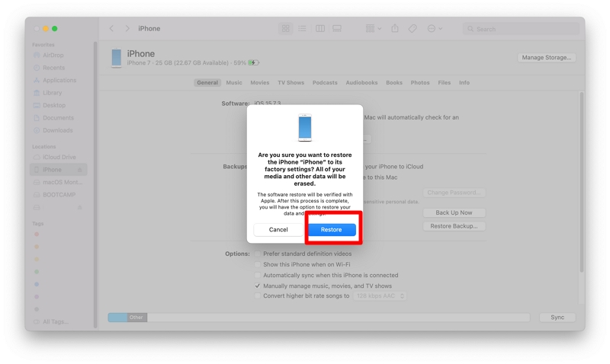
Task: Uncheck Manually manage music, movies, and TV shows
Action: [x=257, y=286]
